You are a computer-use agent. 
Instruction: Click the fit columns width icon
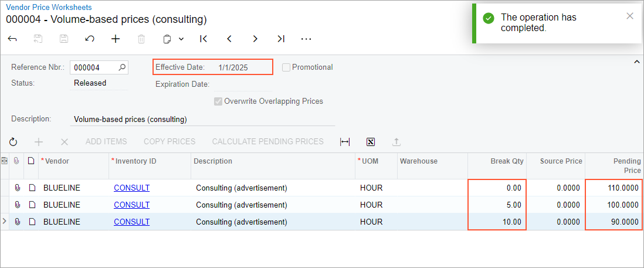pos(345,142)
